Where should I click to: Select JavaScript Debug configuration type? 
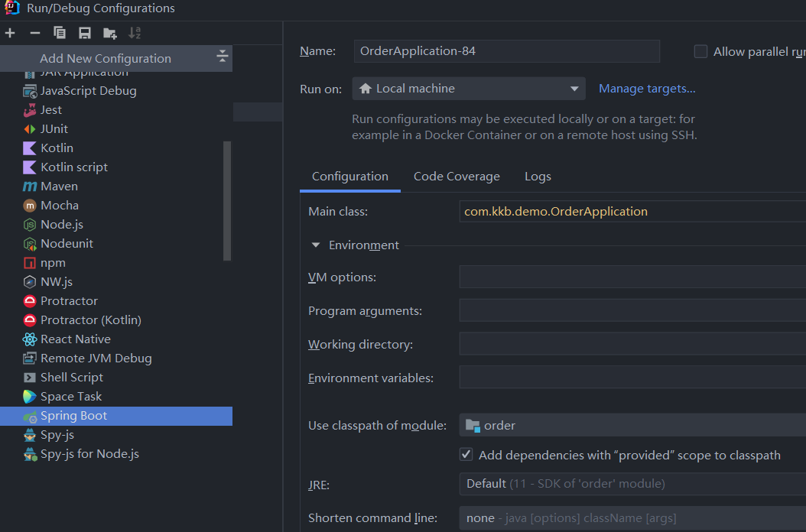pos(116,91)
